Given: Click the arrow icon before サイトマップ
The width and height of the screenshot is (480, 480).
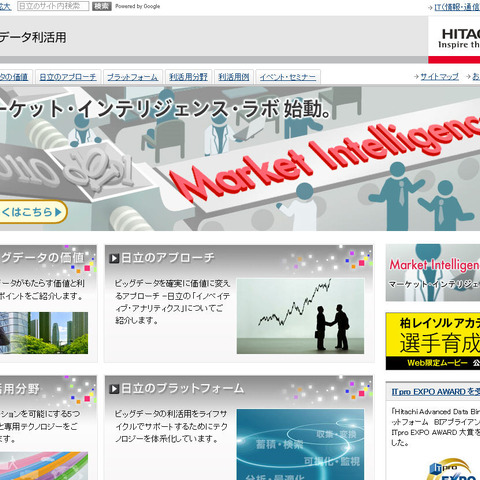Looking at the screenshot, I should 416,77.
